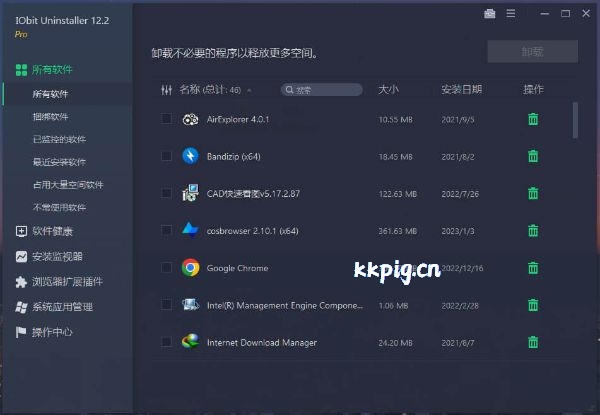Click the 18.45 MB size value

pos(395,157)
